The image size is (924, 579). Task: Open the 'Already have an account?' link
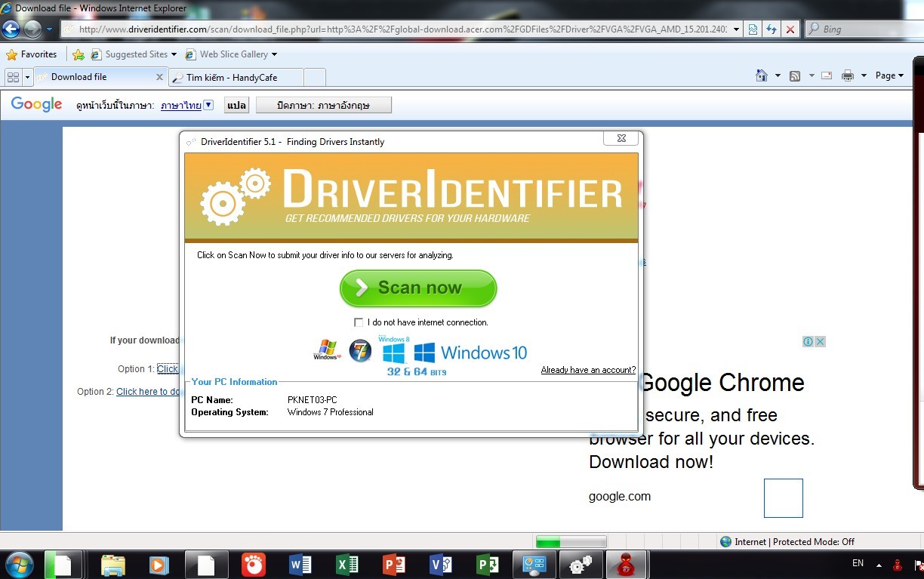coord(588,370)
